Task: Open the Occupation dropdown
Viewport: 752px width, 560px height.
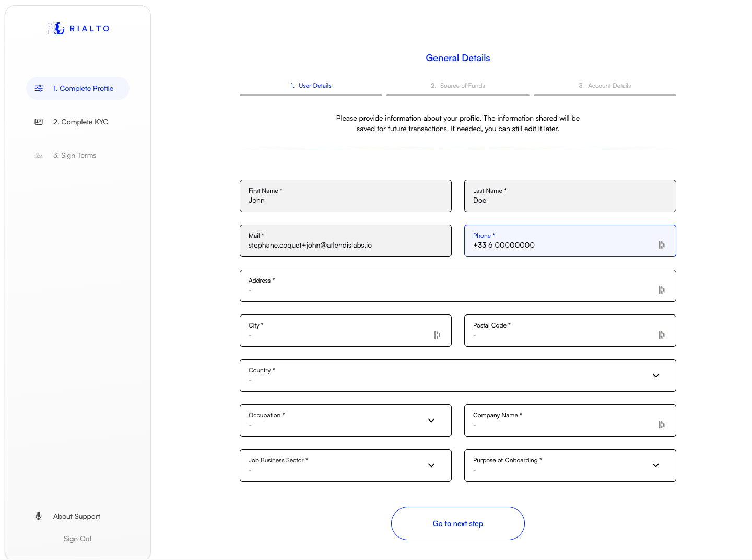Action: (431, 421)
